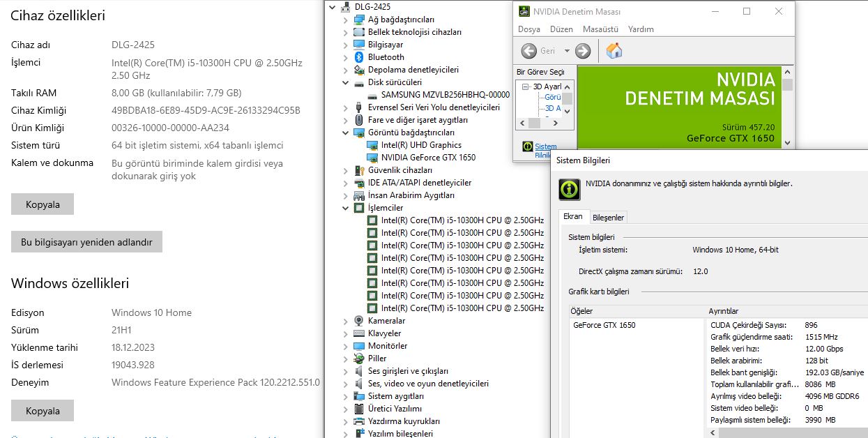Click the Klavyeler keyboard icon
Screen dimensions: 868x438
pyautogui.click(x=359, y=333)
